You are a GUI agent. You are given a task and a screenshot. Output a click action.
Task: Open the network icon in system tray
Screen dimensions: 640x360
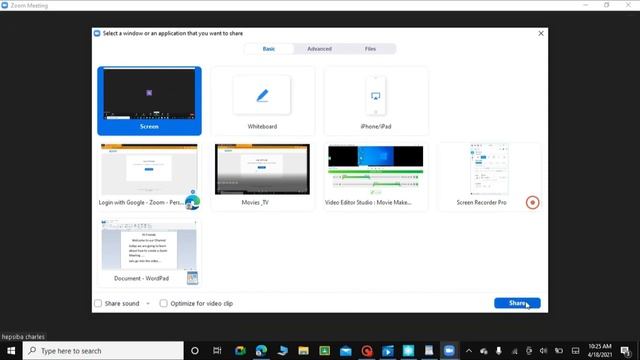click(514, 351)
